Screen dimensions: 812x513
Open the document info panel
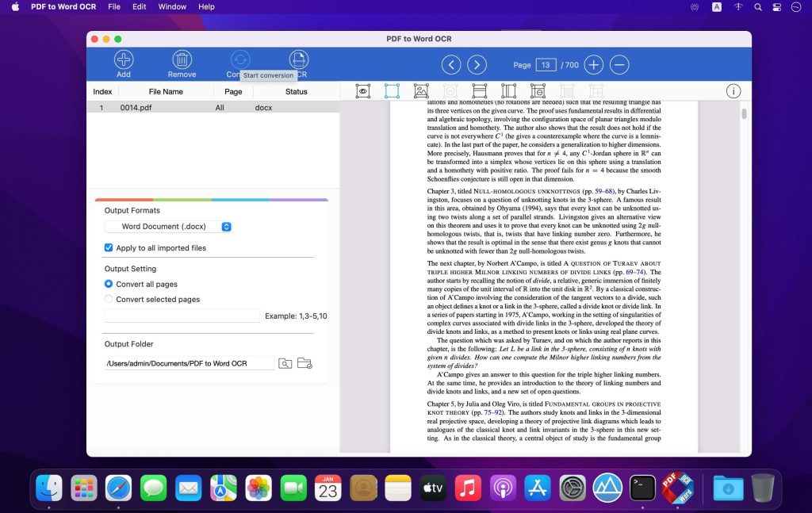tap(733, 90)
